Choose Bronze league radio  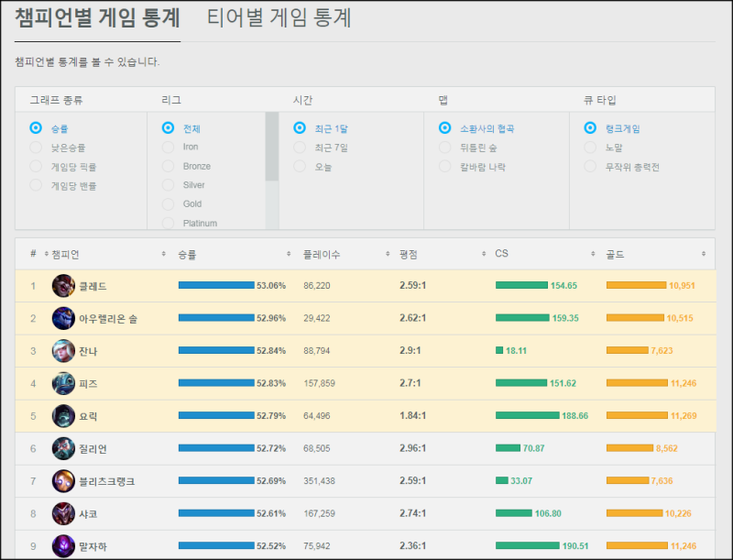click(x=168, y=167)
